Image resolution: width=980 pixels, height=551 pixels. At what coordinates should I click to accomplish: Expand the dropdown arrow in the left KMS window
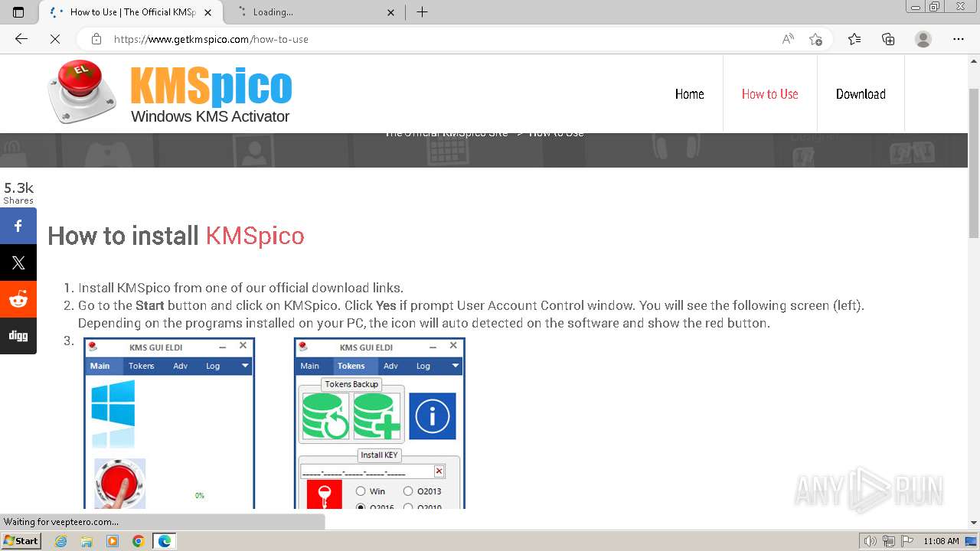click(245, 366)
